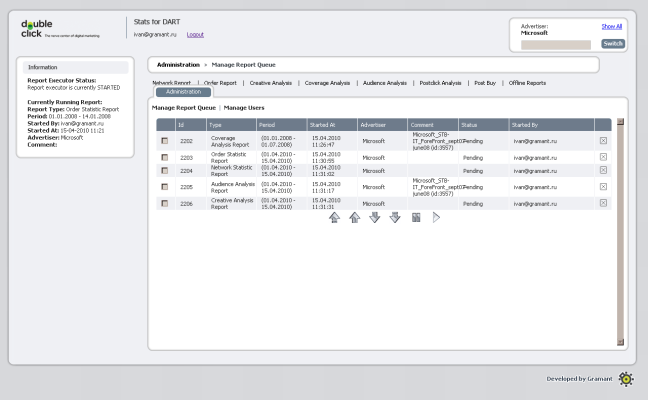Click Show All advertisers link
Screen dimensions: 648x400
(x=612, y=26)
